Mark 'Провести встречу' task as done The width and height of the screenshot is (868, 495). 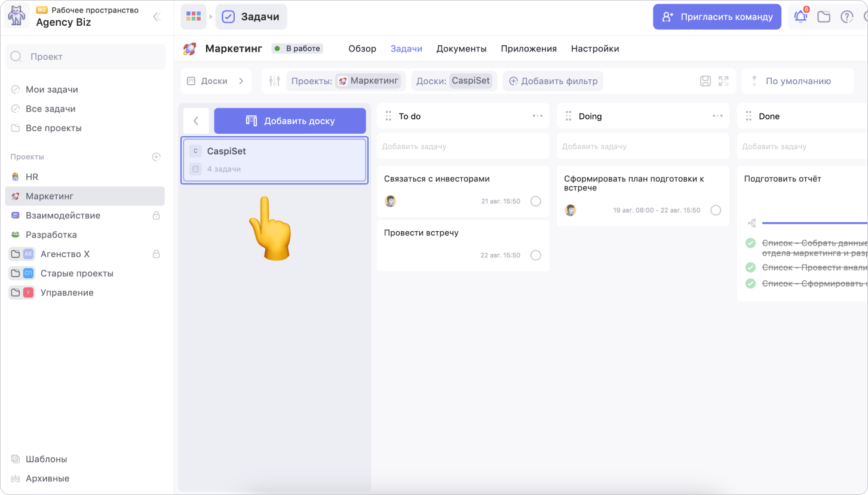click(x=536, y=256)
